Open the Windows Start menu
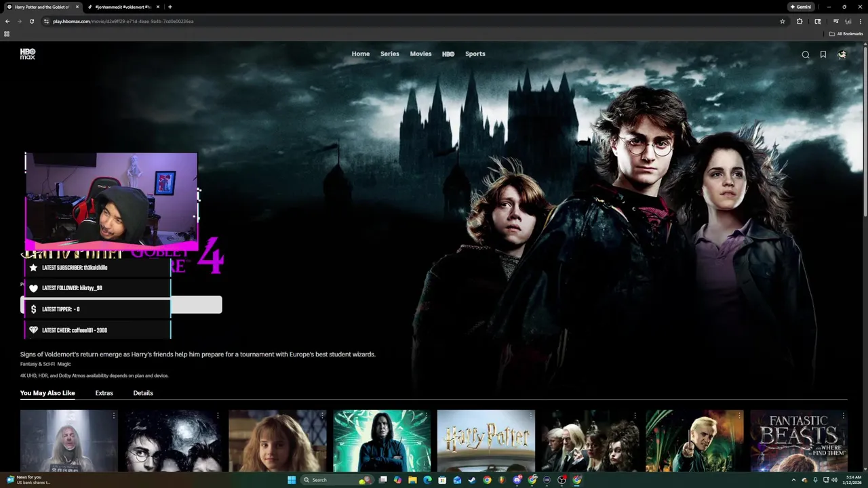868x488 pixels. (292, 480)
